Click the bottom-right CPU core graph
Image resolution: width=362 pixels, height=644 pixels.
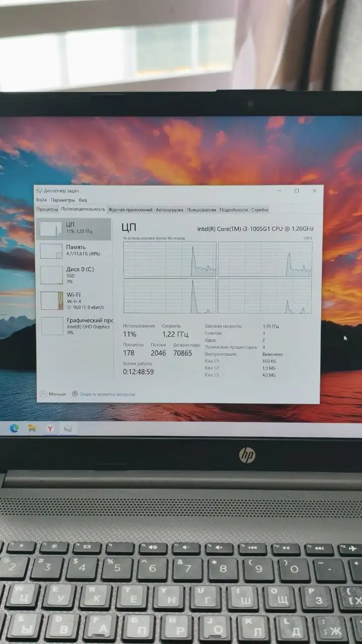tap(265, 296)
